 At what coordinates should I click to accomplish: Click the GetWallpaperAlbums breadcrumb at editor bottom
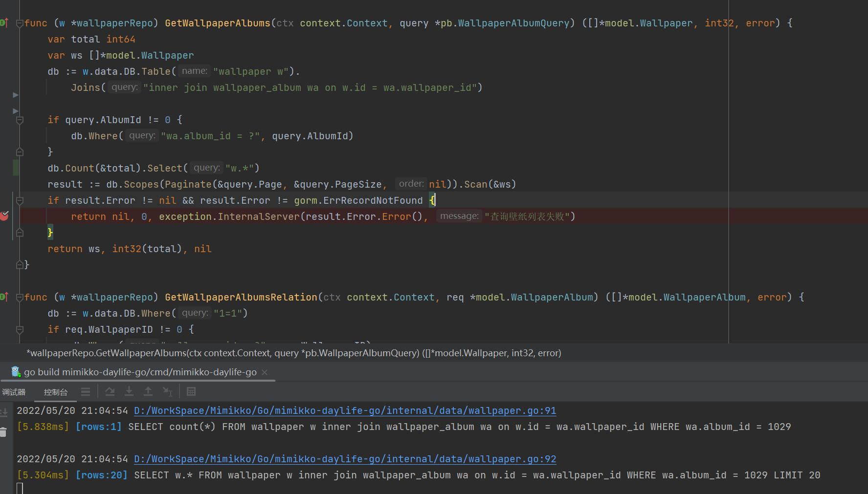[x=293, y=353]
